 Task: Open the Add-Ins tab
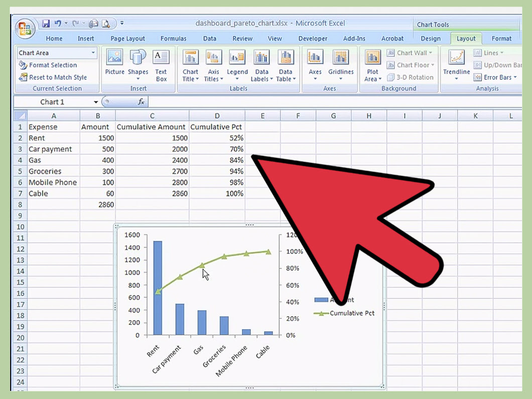pos(354,39)
